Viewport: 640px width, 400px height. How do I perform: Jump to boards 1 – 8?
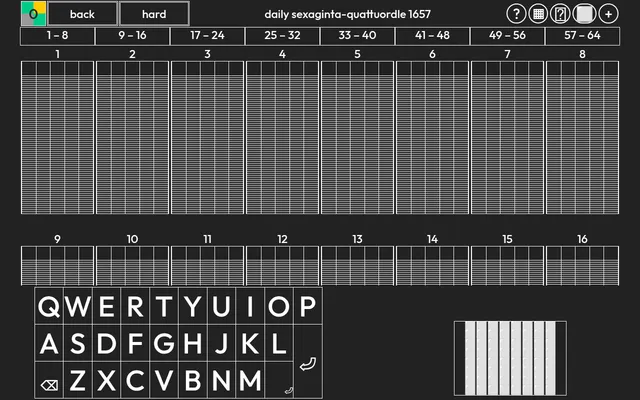point(57,36)
